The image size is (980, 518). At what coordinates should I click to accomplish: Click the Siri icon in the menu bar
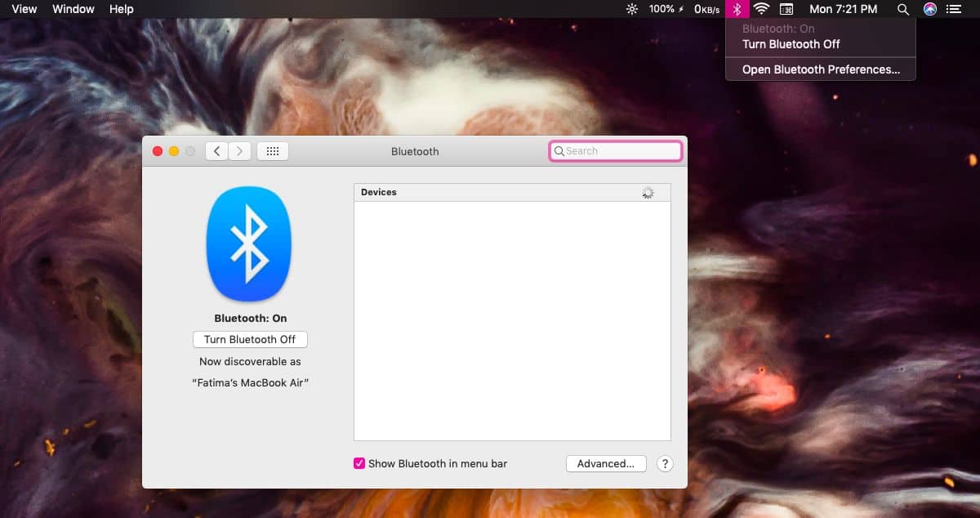[x=929, y=9]
